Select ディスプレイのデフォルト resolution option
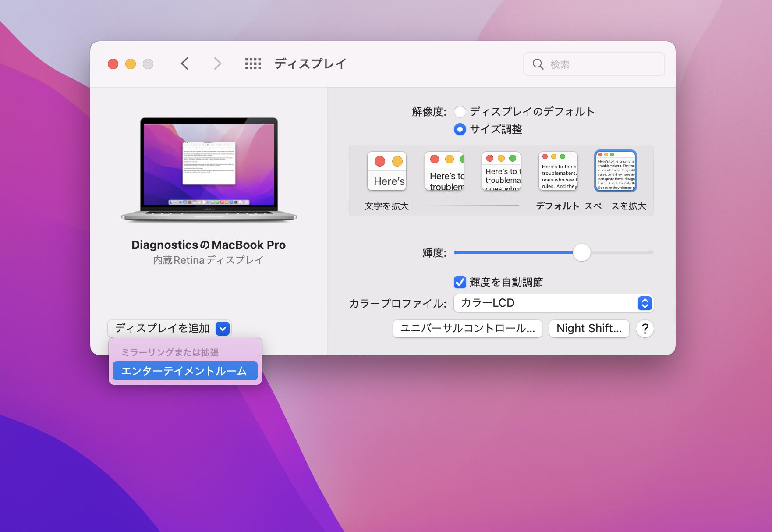Screen dimensions: 772x532 [460, 112]
